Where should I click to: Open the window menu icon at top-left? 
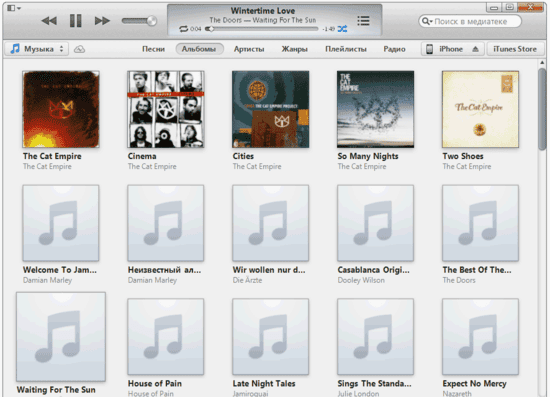[14, 8]
